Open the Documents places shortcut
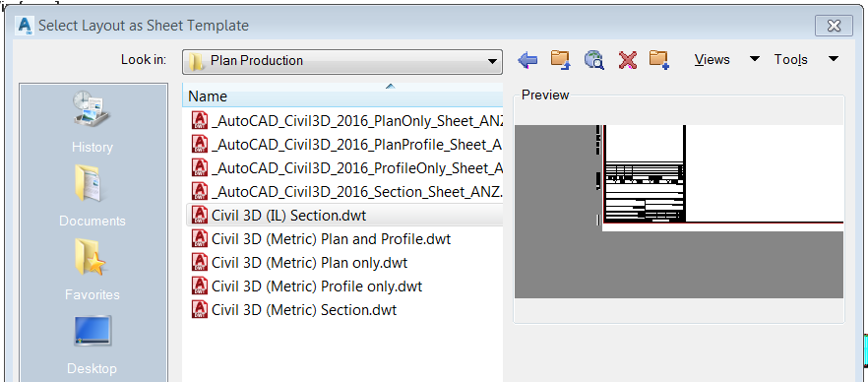Viewport: 868px width, 382px height. point(92,196)
